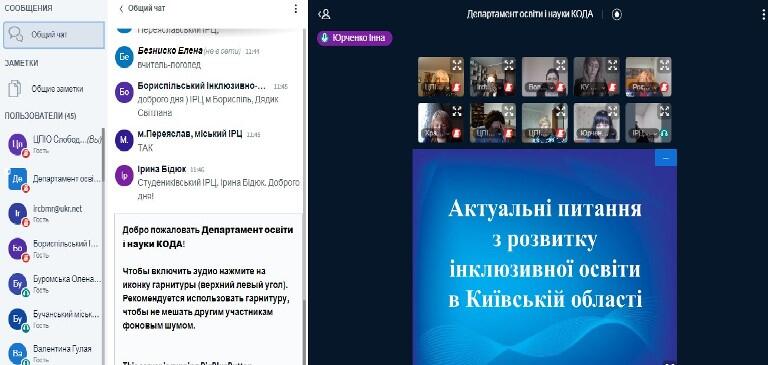
Task: Collapse chat with back arrow
Action: pos(121,9)
